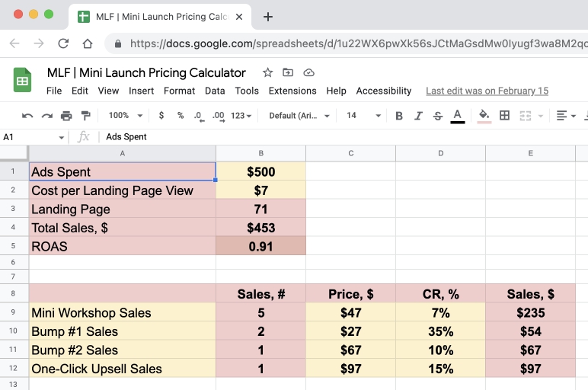This screenshot has height=390, width=588.
Task: Select the Total Sales $453 cell
Action: tap(261, 227)
